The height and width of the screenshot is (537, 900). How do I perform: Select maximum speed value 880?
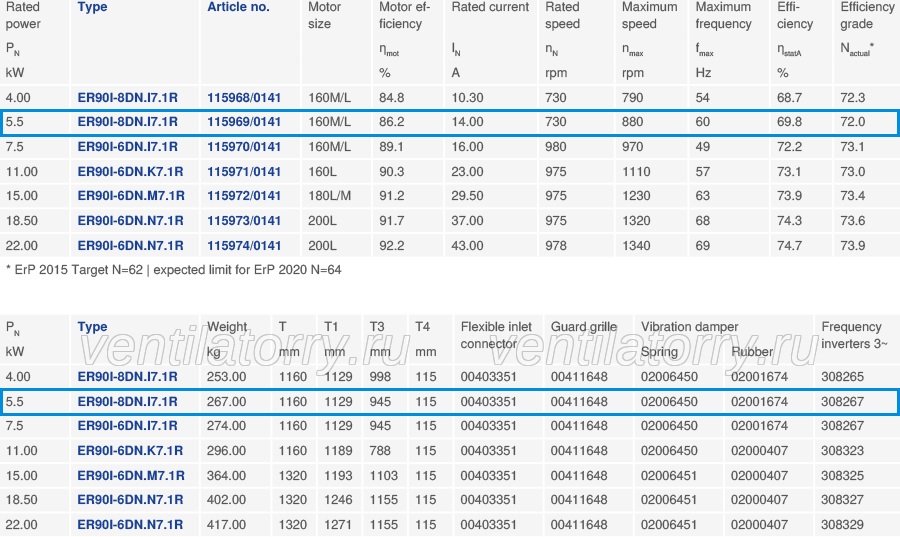pos(633,122)
